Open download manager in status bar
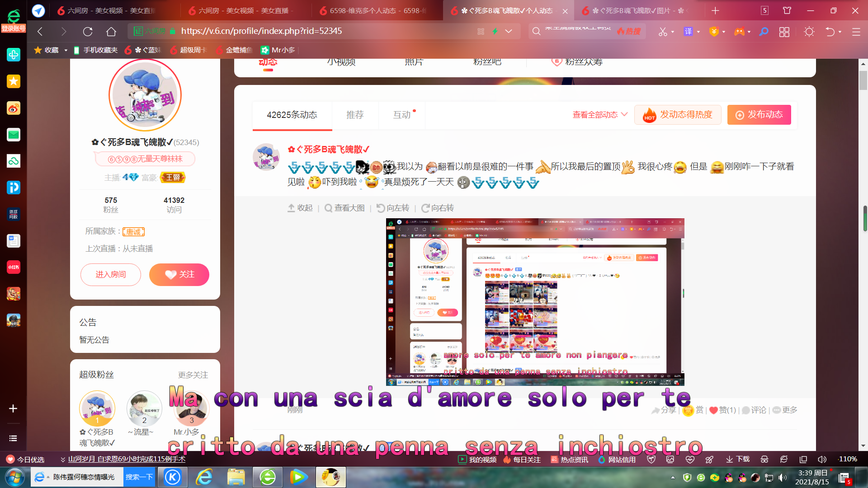The width and height of the screenshot is (868, 488). (x=738, y=459)
